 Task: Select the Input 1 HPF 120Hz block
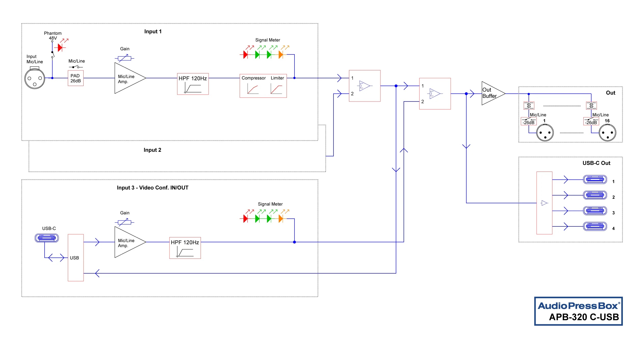pos(193,84)
